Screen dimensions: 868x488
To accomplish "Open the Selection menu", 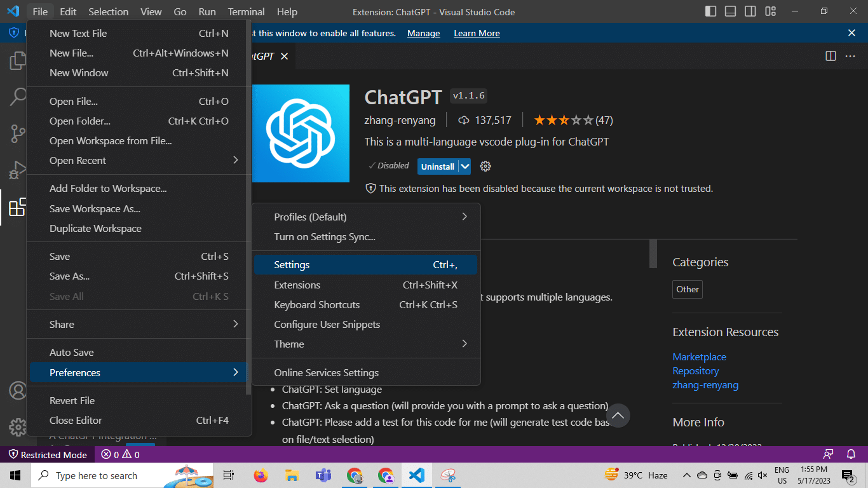I will 108,11.
